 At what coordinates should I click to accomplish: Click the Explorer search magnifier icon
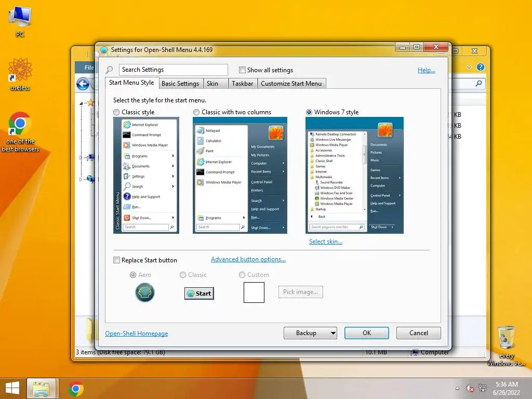(x=478, y=83)
